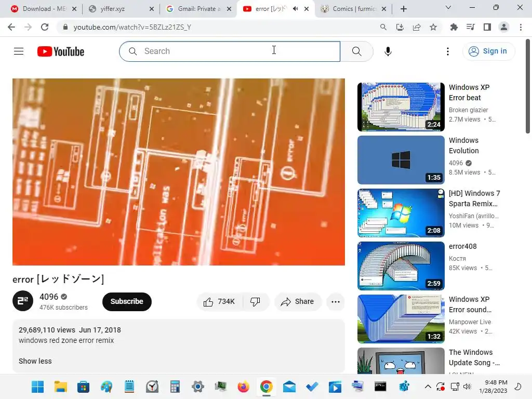Image resolution: width=532 pixels, height=399 pixels.
Task: Open The Windows Update Song title
Action: pyautogui.click(x=474, y=357)
